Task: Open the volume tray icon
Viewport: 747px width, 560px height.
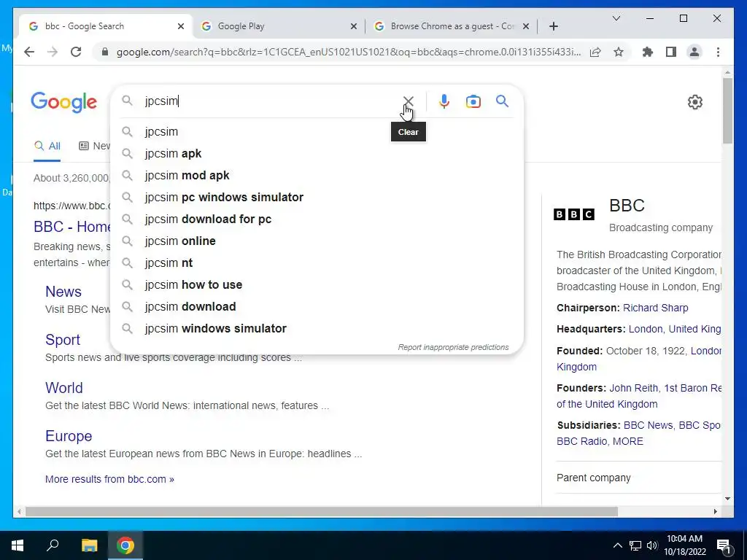Action: coord(652,545)
